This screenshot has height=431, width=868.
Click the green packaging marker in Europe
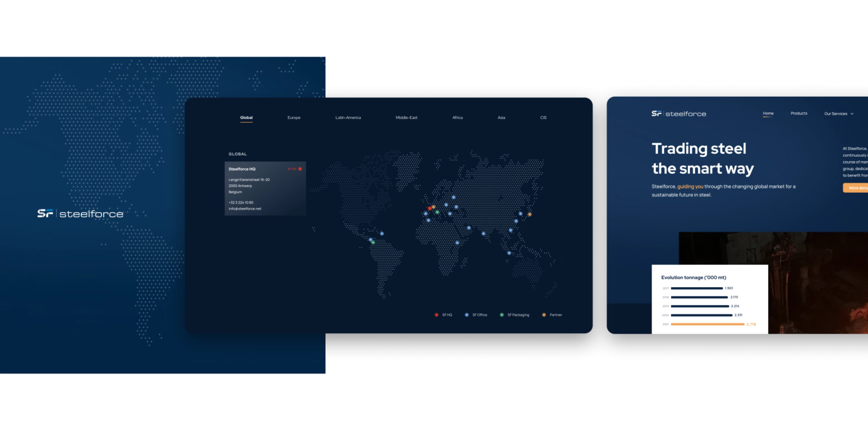437,212
